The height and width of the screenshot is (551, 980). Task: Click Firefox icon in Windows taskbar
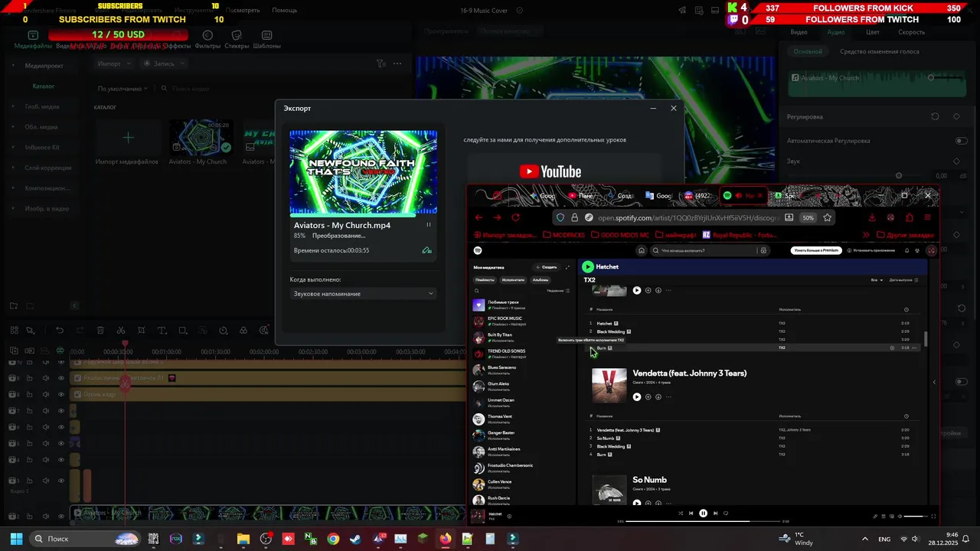[x=446, y=539]
